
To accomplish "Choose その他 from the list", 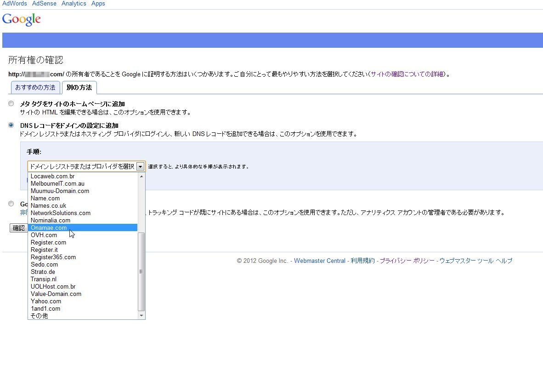I will pos(82,316).
